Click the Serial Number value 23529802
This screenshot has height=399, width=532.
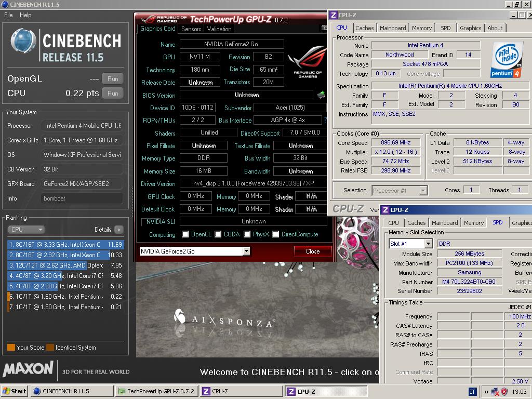[469, 291]
